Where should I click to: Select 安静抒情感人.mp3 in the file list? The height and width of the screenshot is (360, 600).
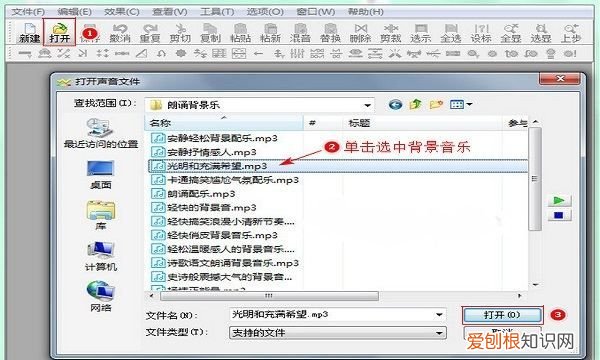[x=204, y=152]
